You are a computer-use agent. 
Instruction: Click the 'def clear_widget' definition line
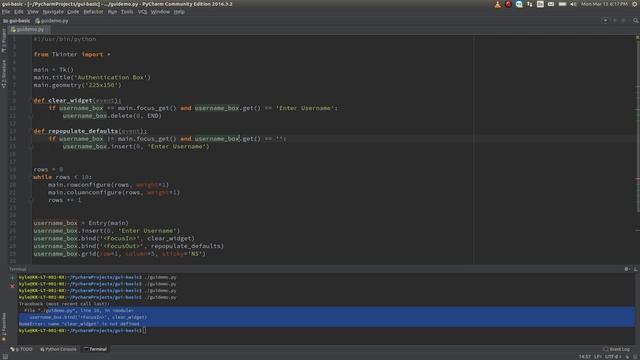click(77, 100)
